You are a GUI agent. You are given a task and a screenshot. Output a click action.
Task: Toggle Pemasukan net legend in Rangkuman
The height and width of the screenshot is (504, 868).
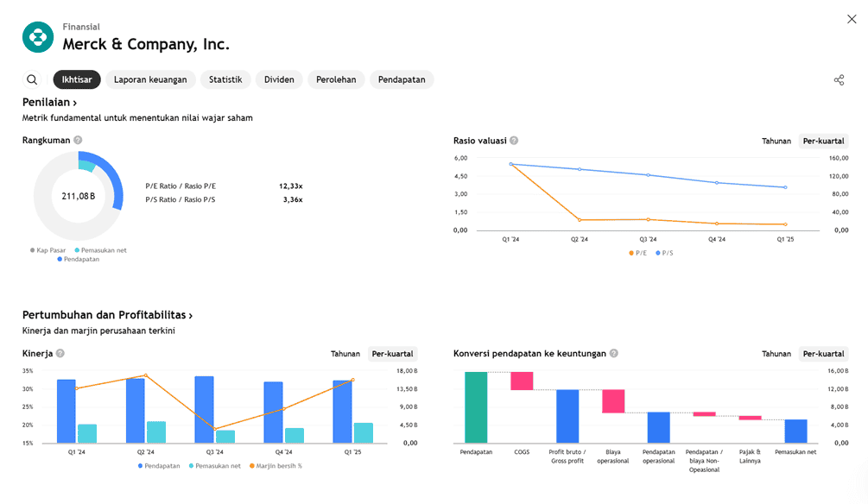coord(101,250)
